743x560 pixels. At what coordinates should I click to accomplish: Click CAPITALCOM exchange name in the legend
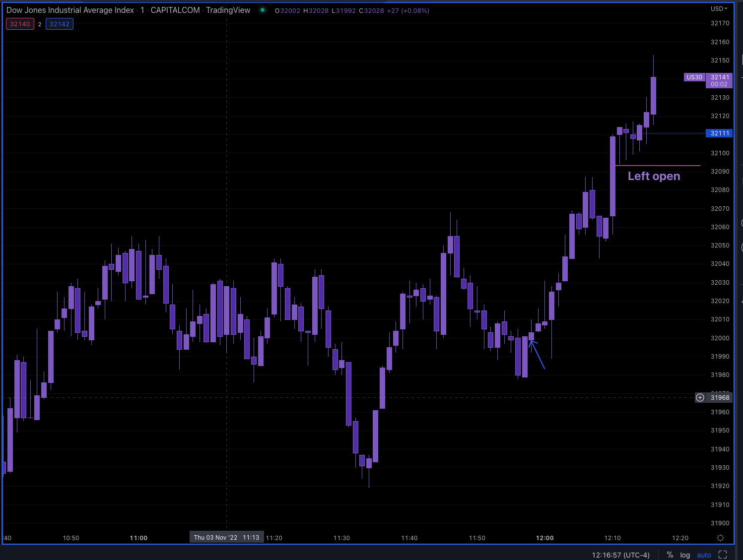point(175,10)
